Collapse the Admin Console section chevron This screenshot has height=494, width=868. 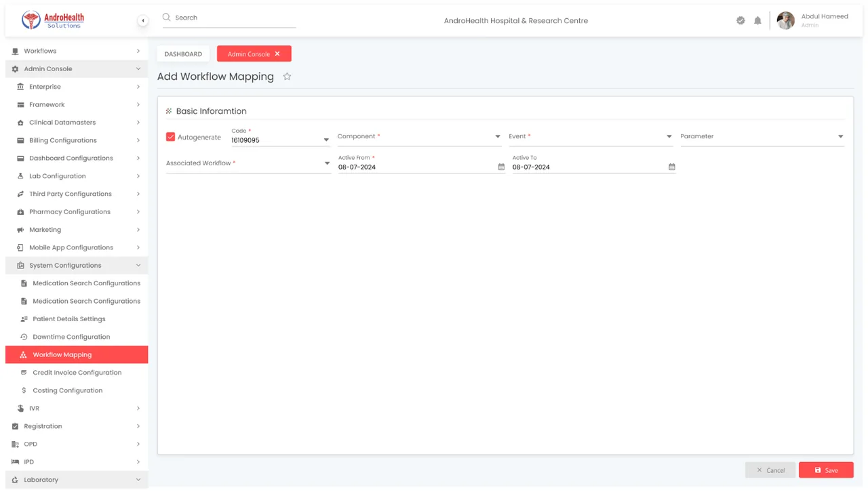pos(138,69)
